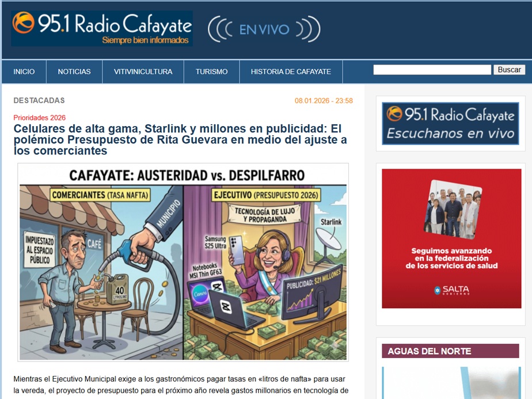Open HISTORIA DE CAFAYATE menu item
The image size is (532, 399).
tap(291, 72)
